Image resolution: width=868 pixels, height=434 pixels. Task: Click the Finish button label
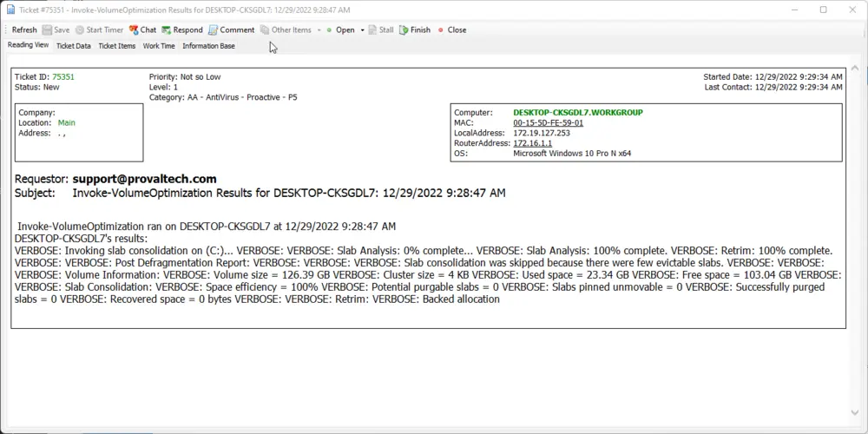point(420,30)
